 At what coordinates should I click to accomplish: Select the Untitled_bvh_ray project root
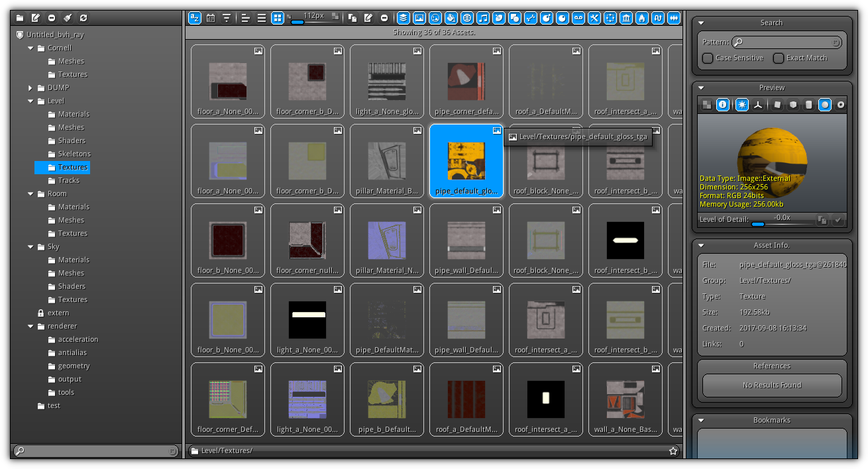click(x=50, y=34)
